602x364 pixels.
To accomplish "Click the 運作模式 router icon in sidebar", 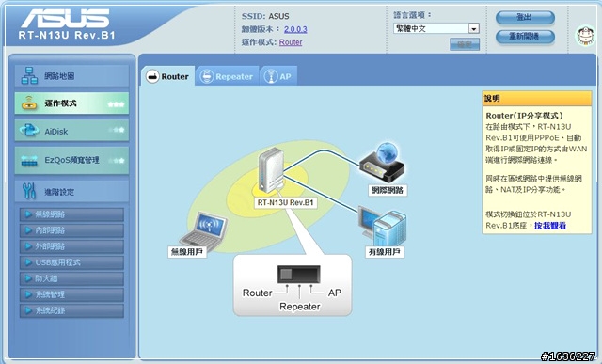I will coord(29,103).
